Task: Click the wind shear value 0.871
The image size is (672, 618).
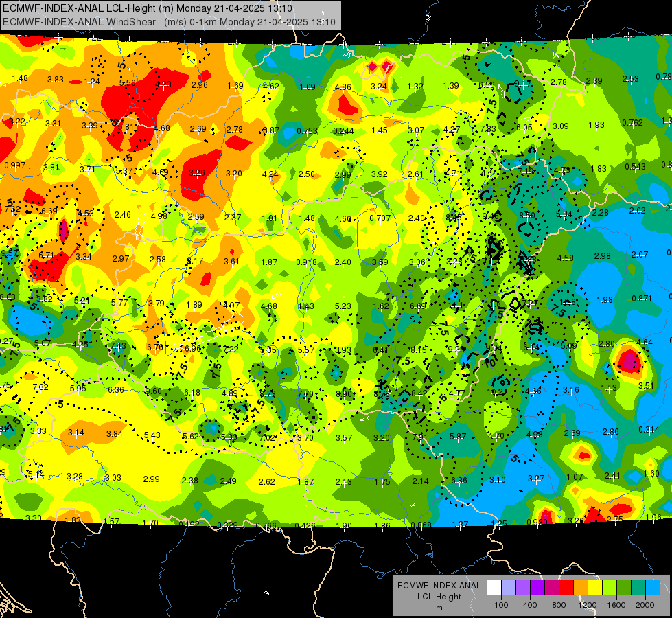Action: coord(642,299)
